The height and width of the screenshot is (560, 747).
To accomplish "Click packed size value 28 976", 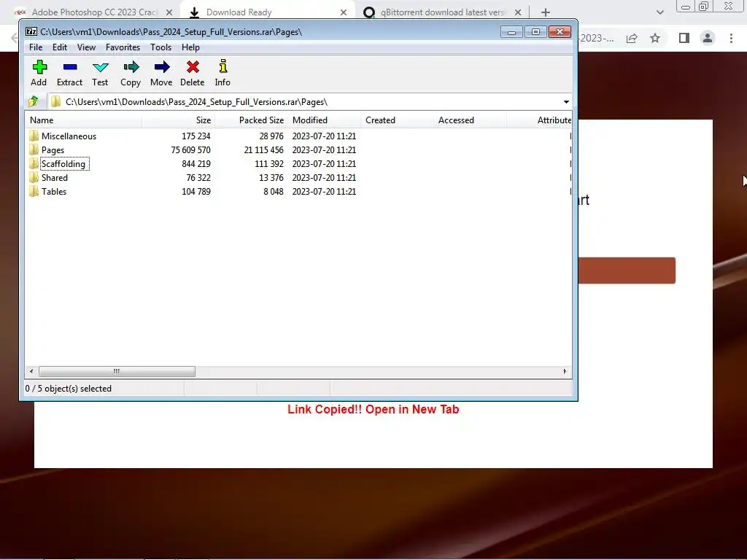I will click(x=271, y=136).
